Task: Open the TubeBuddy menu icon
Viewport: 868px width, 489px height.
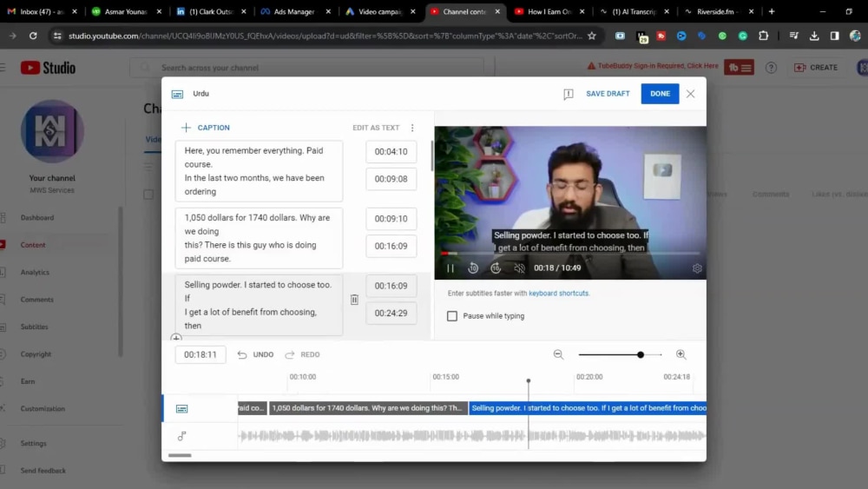Action: point(739,68)
